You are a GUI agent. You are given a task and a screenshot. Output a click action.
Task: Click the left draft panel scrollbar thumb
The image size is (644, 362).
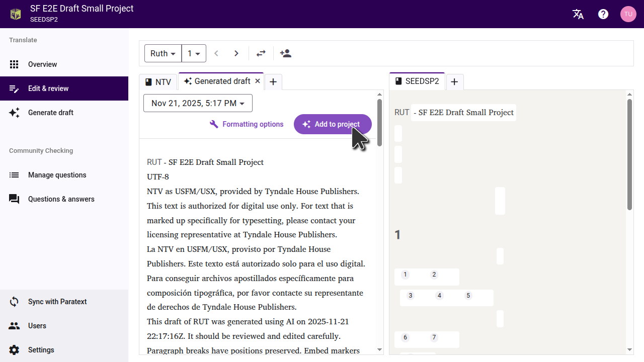coord(379,122)
